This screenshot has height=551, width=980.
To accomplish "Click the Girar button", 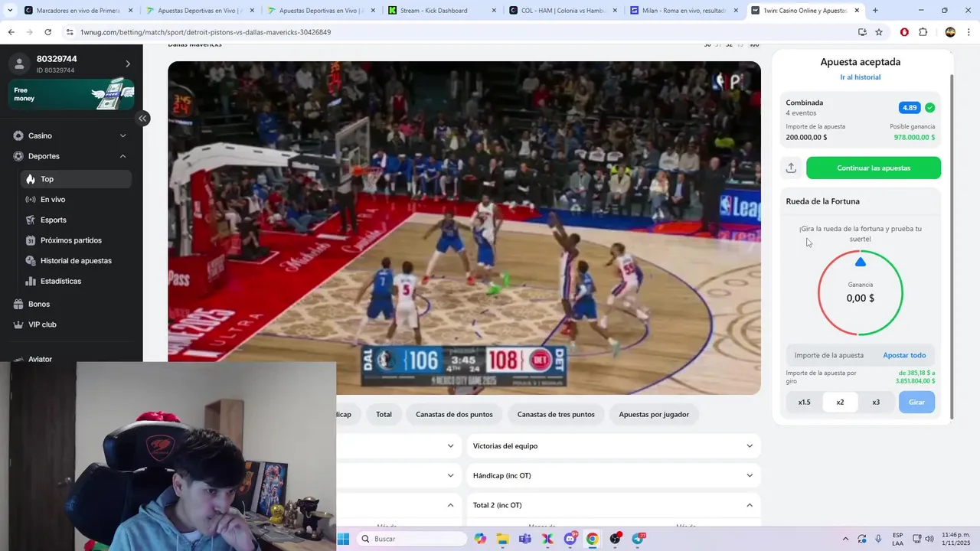I will [x=916, y=403].
